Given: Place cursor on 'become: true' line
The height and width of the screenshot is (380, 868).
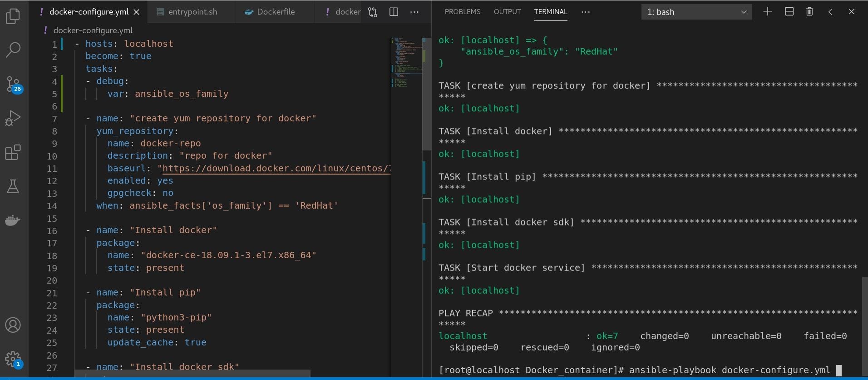Looking at the screenshot, I should [x=118, y=56].
